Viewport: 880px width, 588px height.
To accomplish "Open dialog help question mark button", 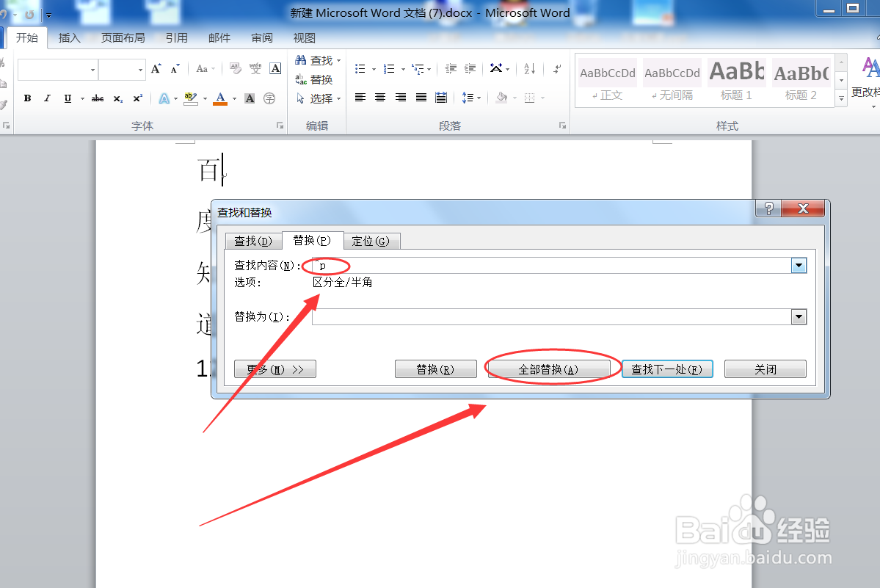I will pos(769,208).
